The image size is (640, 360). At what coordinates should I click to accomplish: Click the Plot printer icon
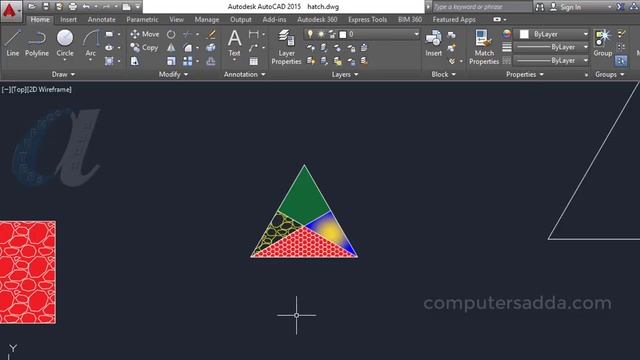(x=73, y=7)
